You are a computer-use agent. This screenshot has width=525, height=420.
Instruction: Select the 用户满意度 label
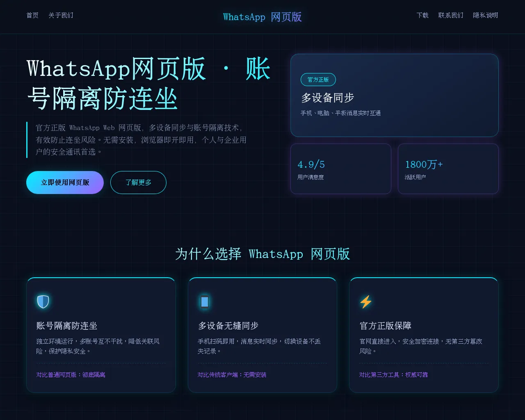(310, 177)
